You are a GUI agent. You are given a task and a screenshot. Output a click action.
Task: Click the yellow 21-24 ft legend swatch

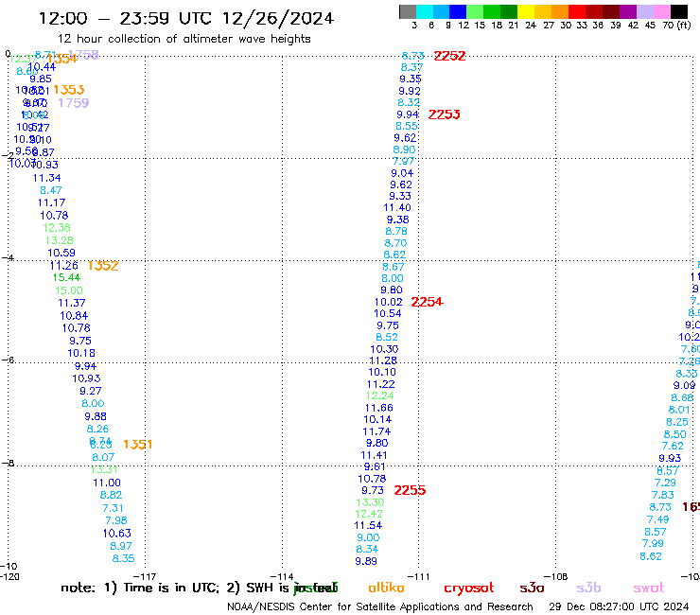[526, 11]
